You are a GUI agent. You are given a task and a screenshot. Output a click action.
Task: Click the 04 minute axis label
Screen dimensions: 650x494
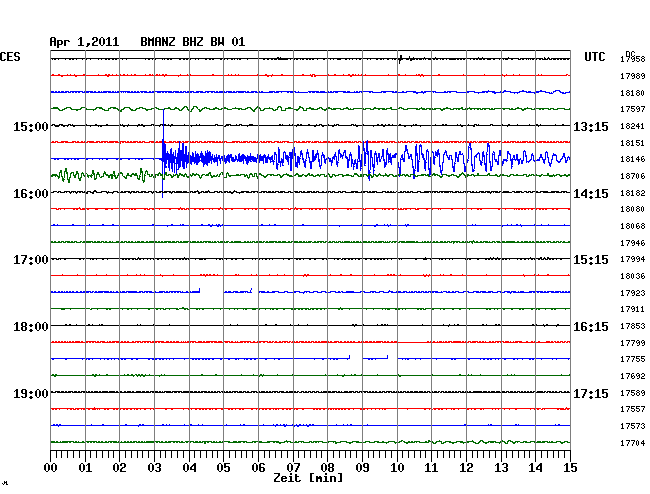[x=189, y=468]
